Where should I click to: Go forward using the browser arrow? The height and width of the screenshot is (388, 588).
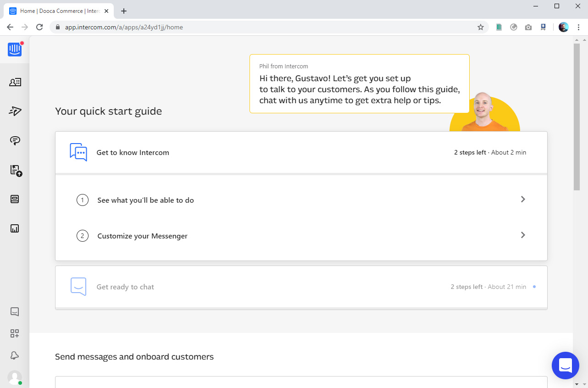tap(25, 27)
